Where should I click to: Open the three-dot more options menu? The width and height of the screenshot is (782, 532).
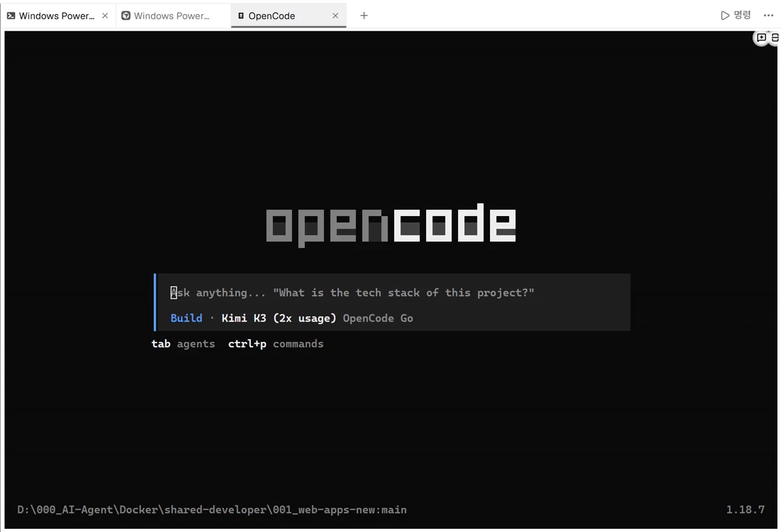pyautogui.click(x=768, y=16)
